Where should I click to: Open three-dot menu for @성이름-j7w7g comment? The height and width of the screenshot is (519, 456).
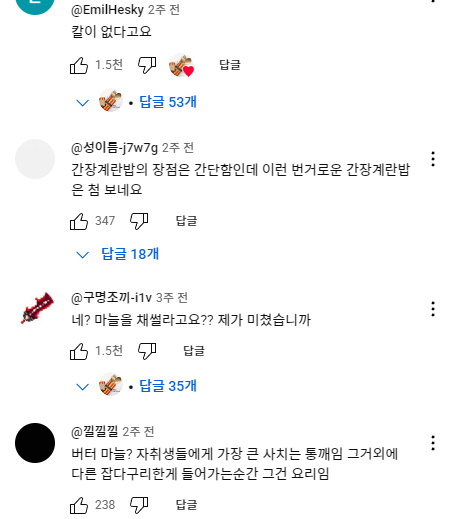click(x=433, y=159)
